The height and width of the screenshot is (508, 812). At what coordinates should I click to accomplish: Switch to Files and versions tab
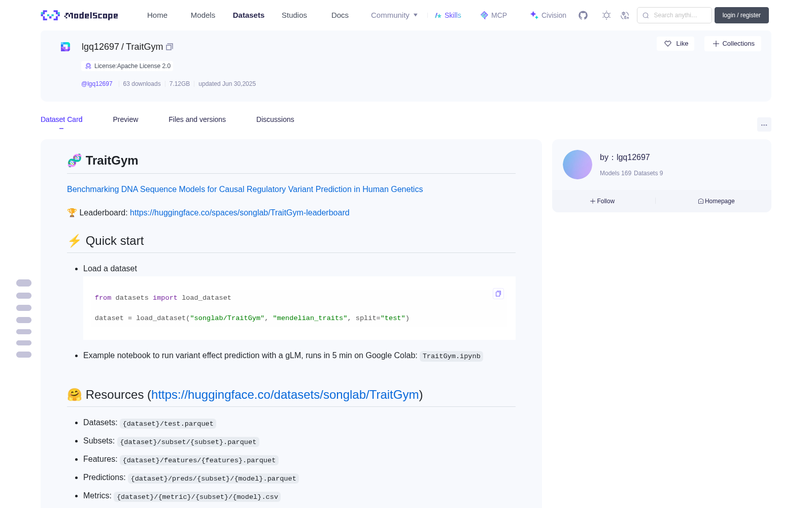[197, 119]
